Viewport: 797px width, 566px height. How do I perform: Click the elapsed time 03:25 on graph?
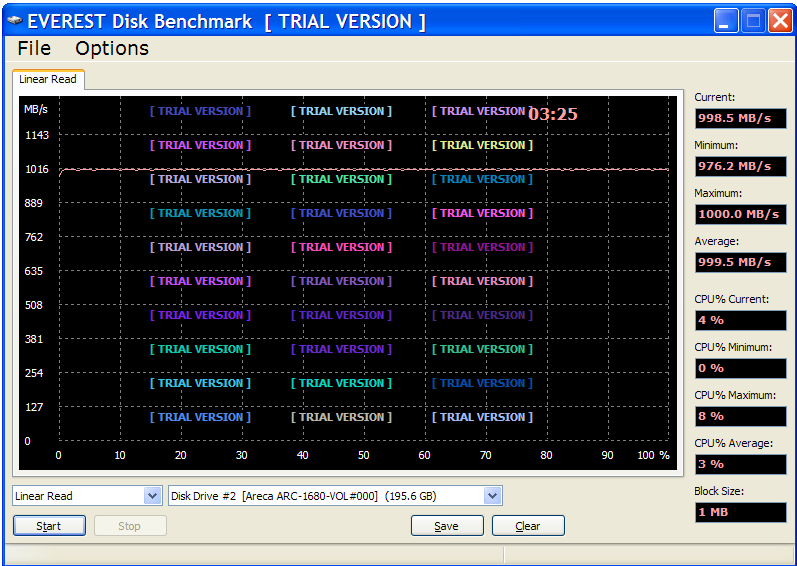point(553,114)
